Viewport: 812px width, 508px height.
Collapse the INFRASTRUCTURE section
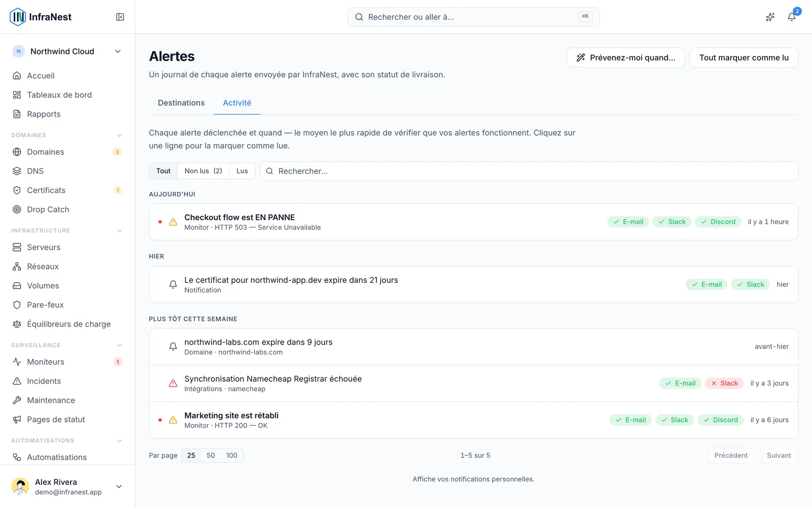point(119,231)
